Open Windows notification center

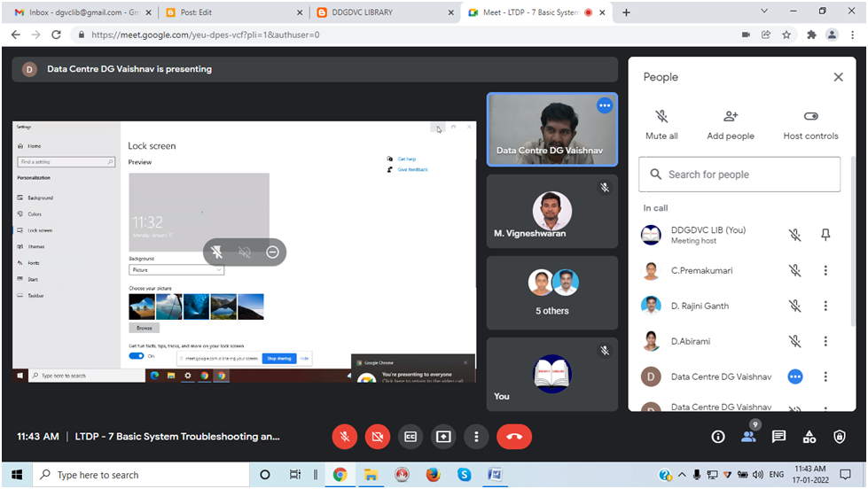point(845,475)
